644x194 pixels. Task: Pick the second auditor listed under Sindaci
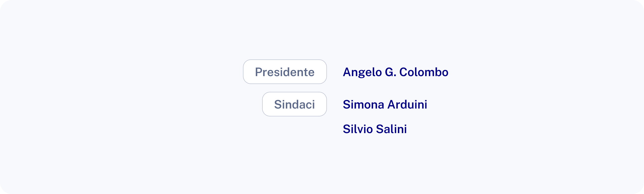[375, 129]
